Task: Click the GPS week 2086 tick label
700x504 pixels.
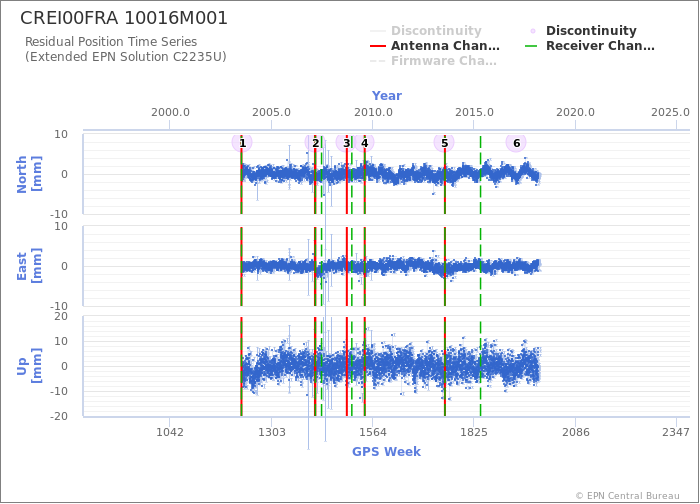Action: [x=575, y=432]
